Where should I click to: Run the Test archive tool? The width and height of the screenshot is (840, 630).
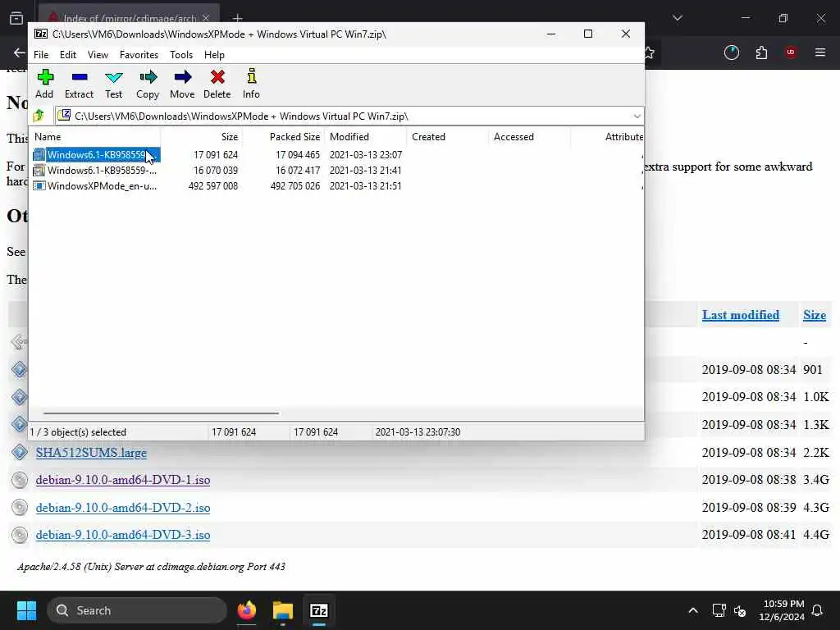click(x=113, y=78)
